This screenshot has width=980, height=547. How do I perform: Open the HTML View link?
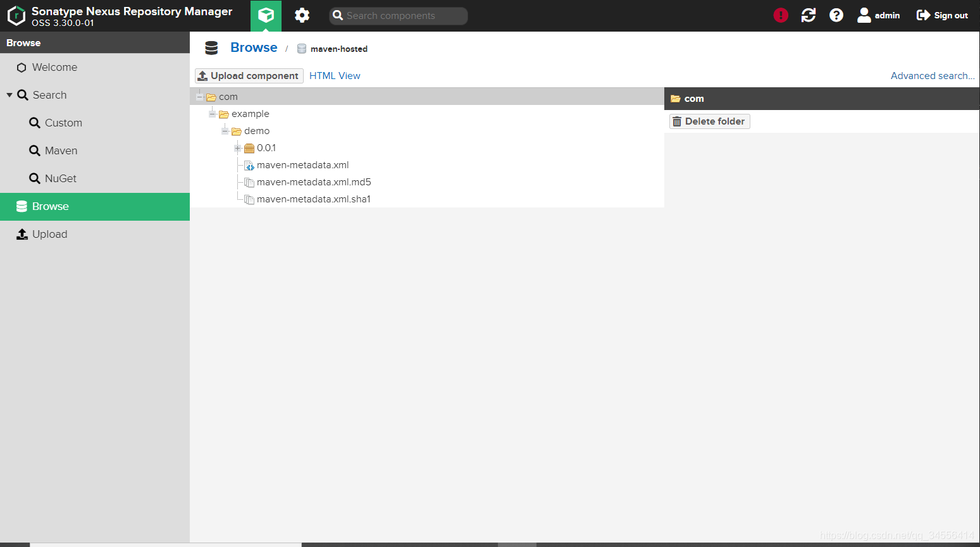[335, 76]
